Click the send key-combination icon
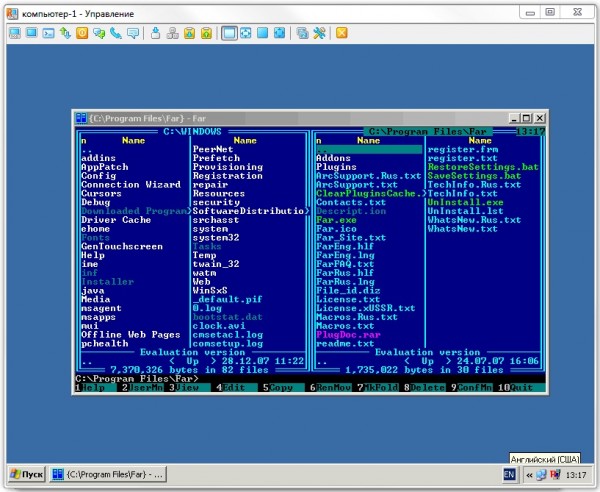The height and width of the screenshot is (492, 600). pyautogui.click(x=155, y=33)
